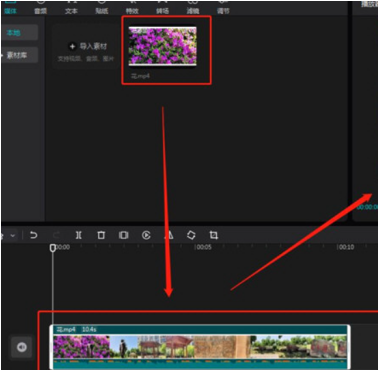Jump to the 00:05 ruler mark
The width and height of the screenshot is (378, 370).
coord(203,247)
